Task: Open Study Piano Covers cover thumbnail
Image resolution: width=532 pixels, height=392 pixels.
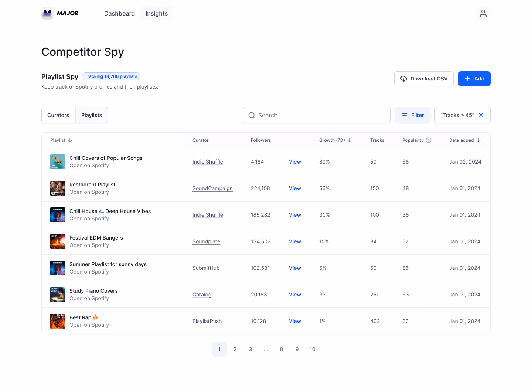Action: tap(58, 295)
